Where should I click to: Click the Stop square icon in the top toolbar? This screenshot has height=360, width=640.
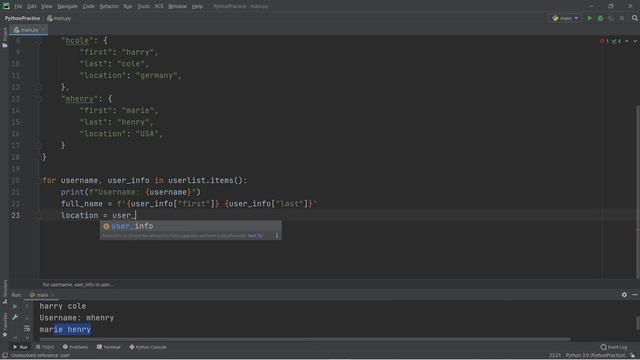point(622,18)
